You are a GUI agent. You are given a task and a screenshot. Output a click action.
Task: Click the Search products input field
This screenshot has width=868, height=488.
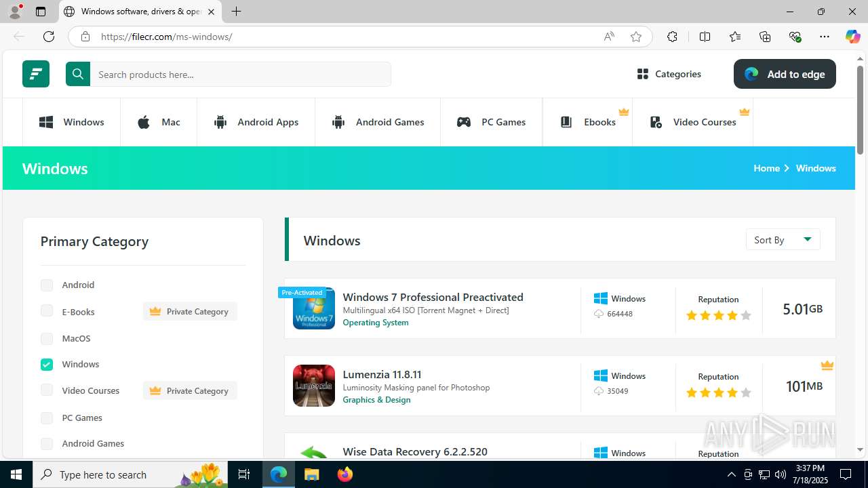tap(241, 74)
